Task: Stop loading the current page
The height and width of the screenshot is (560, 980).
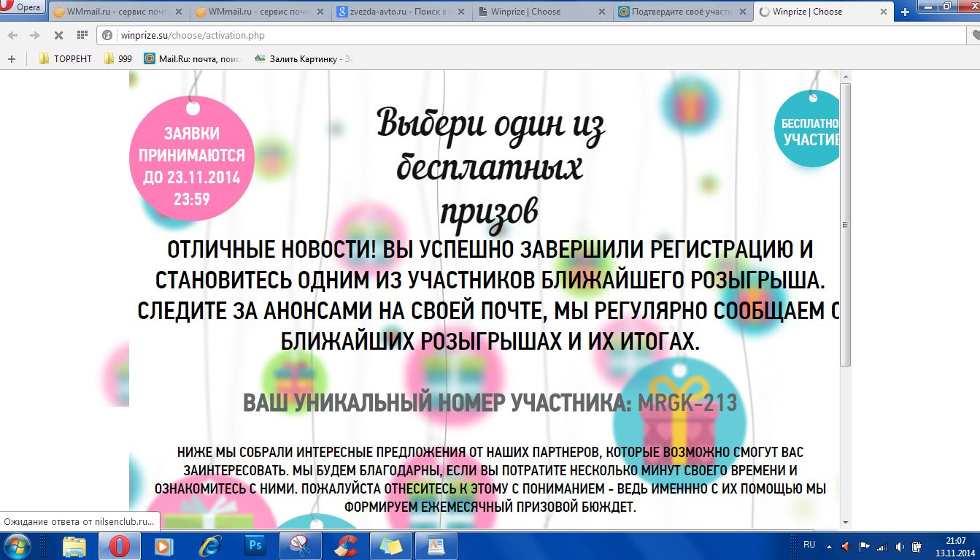Action: click(58, 35)
